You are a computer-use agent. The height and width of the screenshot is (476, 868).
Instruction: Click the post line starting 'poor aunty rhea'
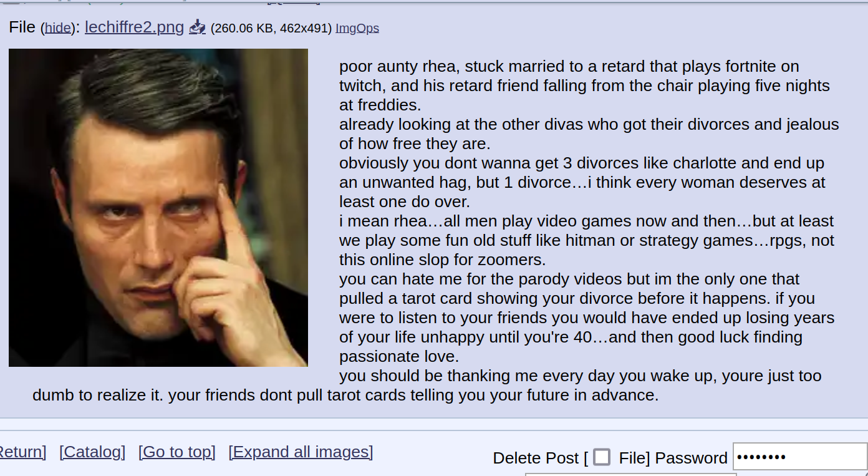point(569,66)
